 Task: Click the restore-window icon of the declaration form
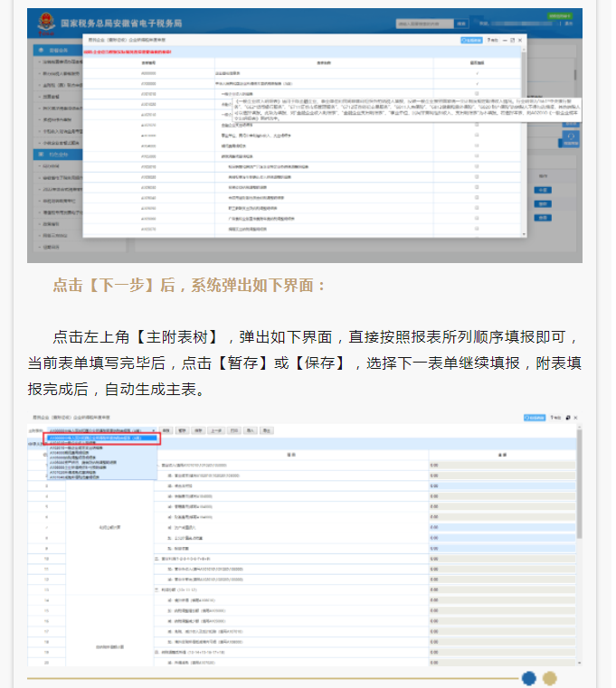(x=568, y=418)
